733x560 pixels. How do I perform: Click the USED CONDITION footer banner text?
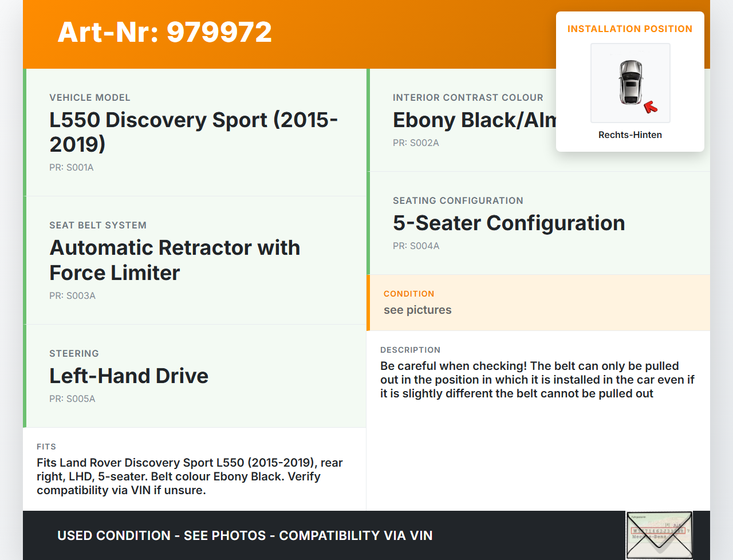pyautogui.click(x=245, y=536)
